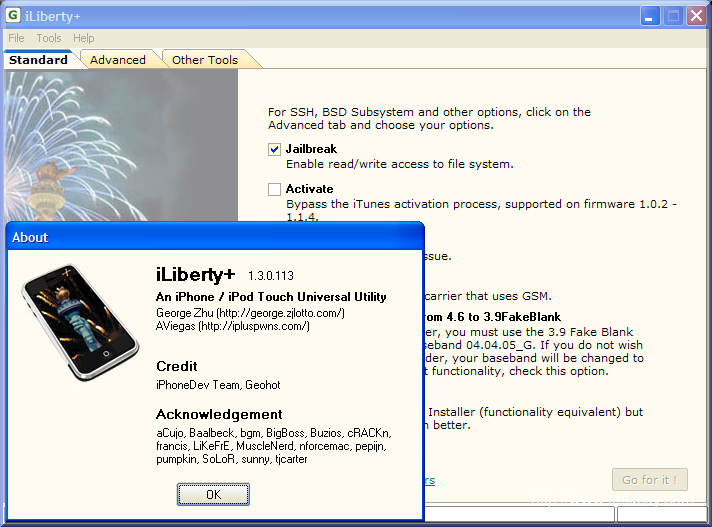Click OK in the About dialog

coord(213,494)
